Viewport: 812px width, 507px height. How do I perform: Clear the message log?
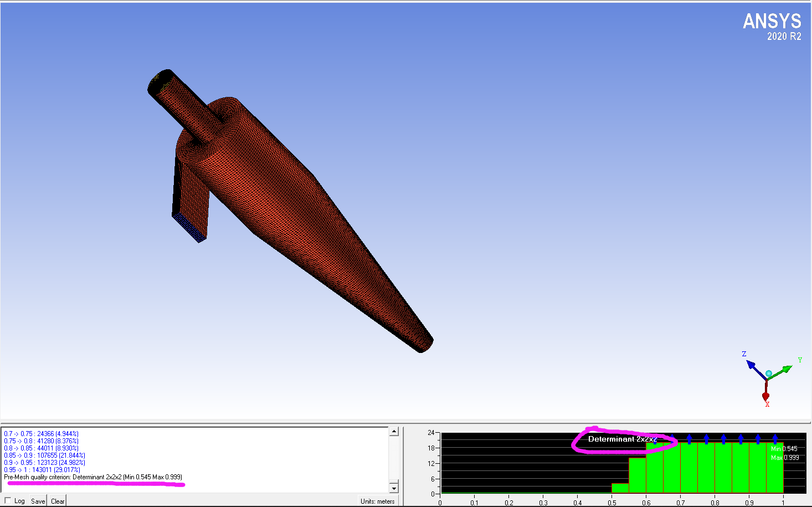click(x=58, y=501)
